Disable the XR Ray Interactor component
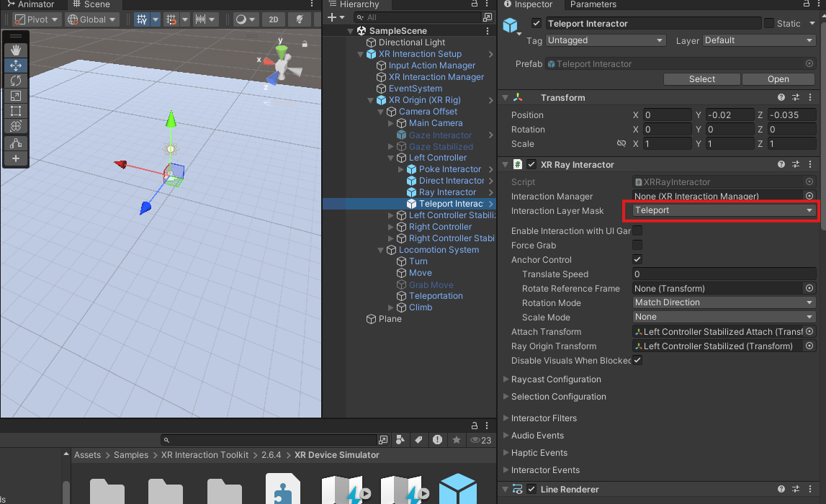This screenshot has height=504, width=826. [531, 164]
